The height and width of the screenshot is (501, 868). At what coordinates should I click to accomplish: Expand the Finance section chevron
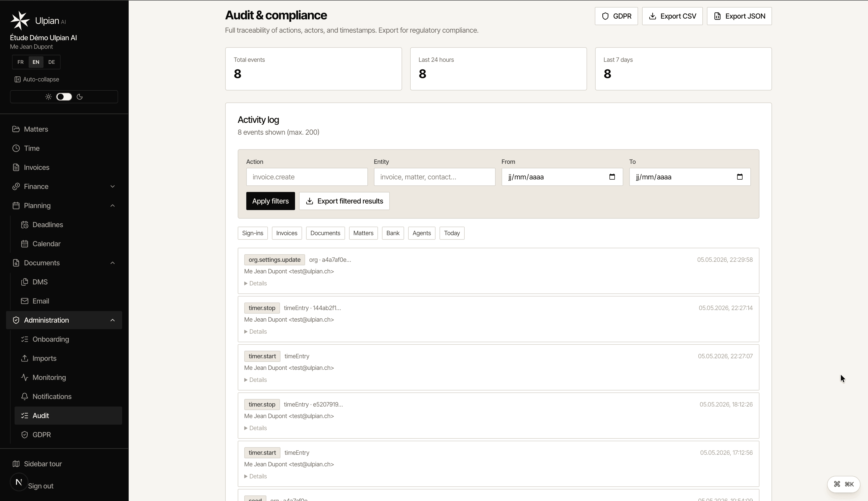tap(113, 186)
